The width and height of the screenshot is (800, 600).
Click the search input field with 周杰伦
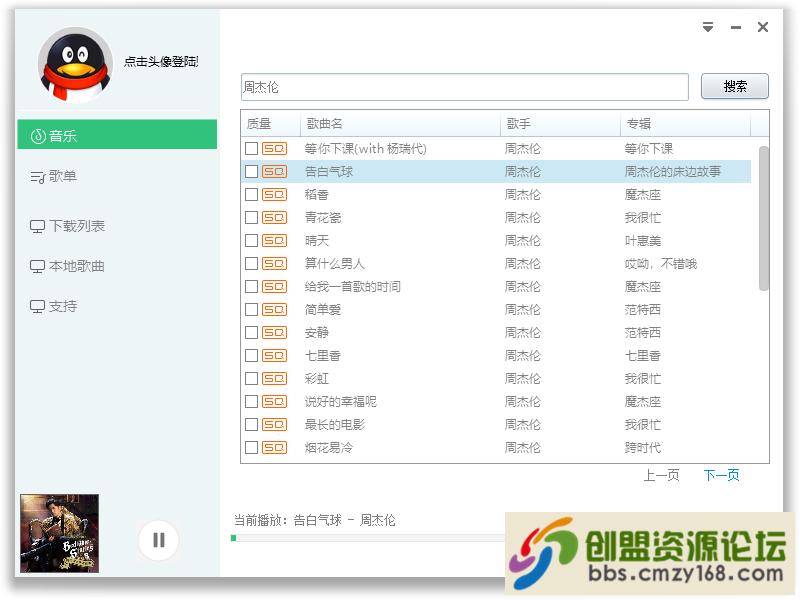(x=465, y=87)
